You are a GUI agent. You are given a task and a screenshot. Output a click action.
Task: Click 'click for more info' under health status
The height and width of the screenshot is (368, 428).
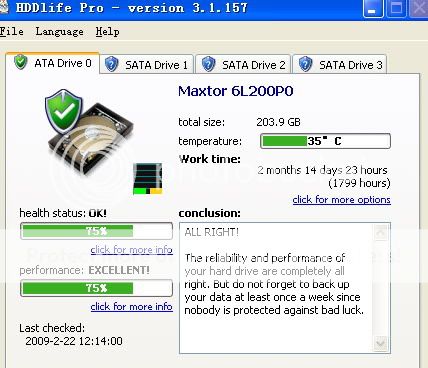click(131, 249)
